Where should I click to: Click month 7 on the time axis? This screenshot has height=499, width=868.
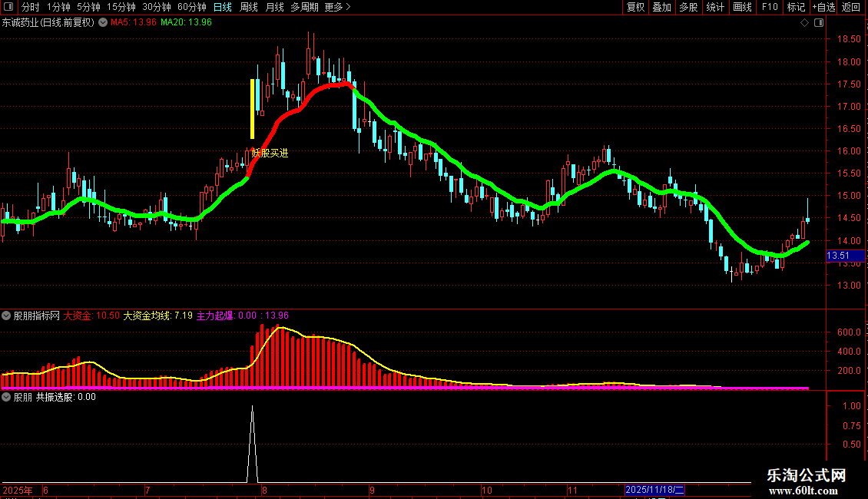[x=147, y=490]
